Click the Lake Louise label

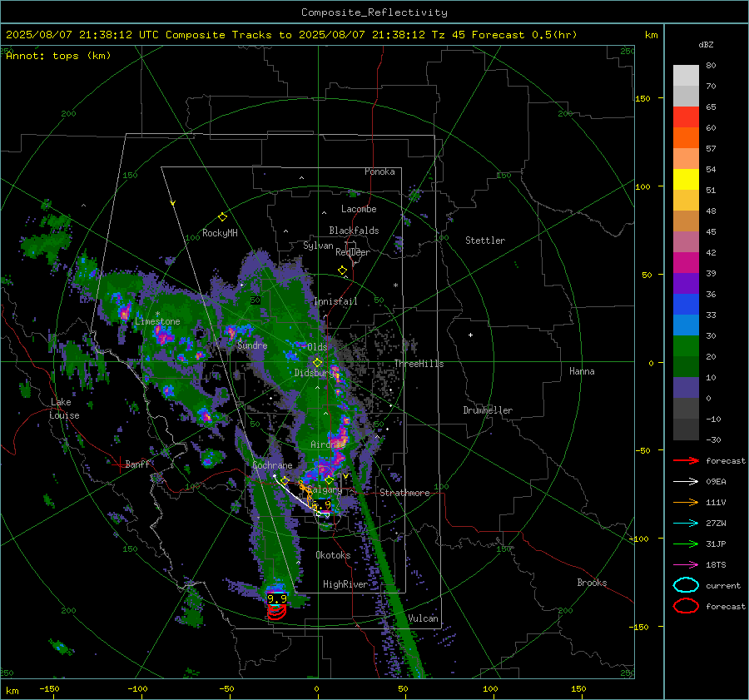tap(64, 409)
